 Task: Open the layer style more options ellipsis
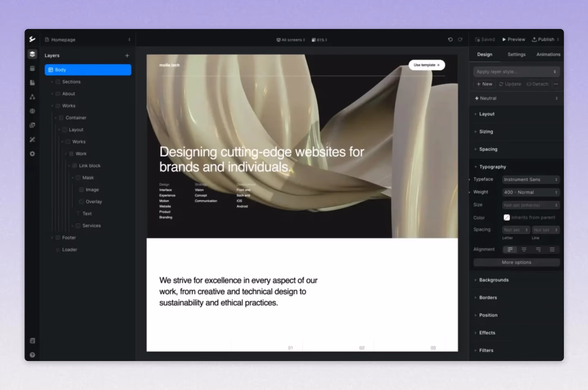point(556,84)
